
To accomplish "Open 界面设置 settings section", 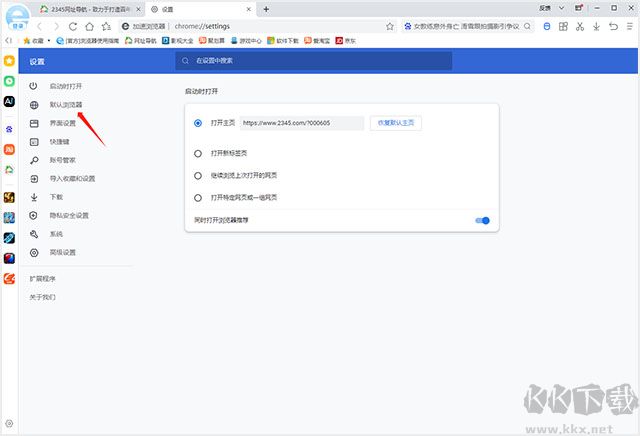I will click(x=62, y=123).
